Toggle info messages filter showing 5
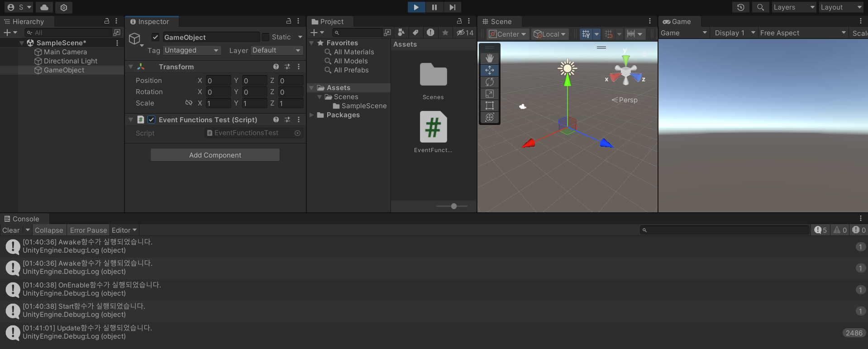 click(x=820, y=230)
